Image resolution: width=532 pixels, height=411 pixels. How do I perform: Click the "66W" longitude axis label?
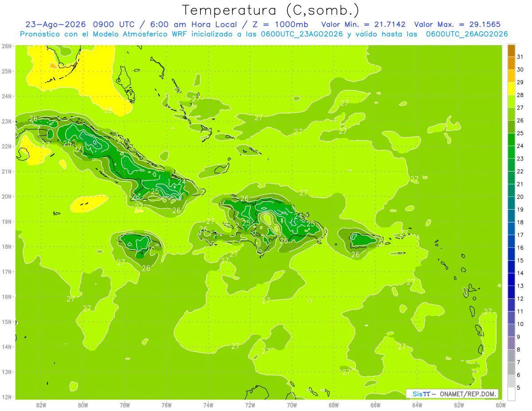(x=376, y=405)
